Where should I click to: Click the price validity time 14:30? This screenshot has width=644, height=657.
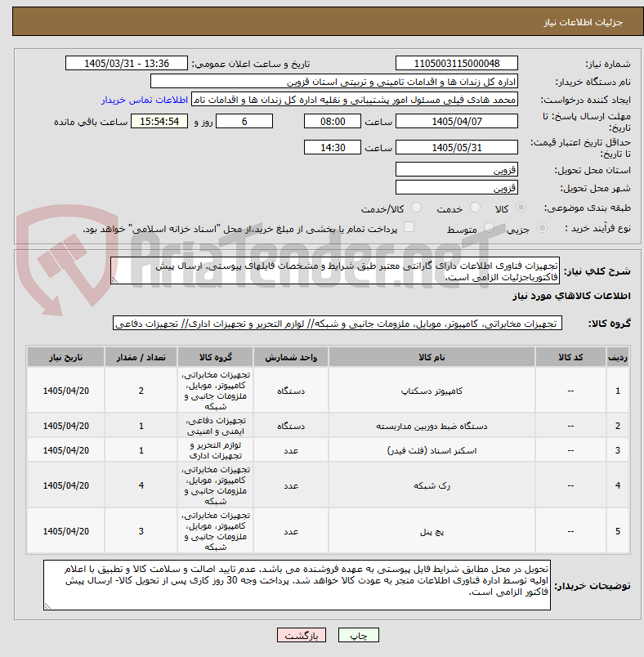tap(333, 147)
